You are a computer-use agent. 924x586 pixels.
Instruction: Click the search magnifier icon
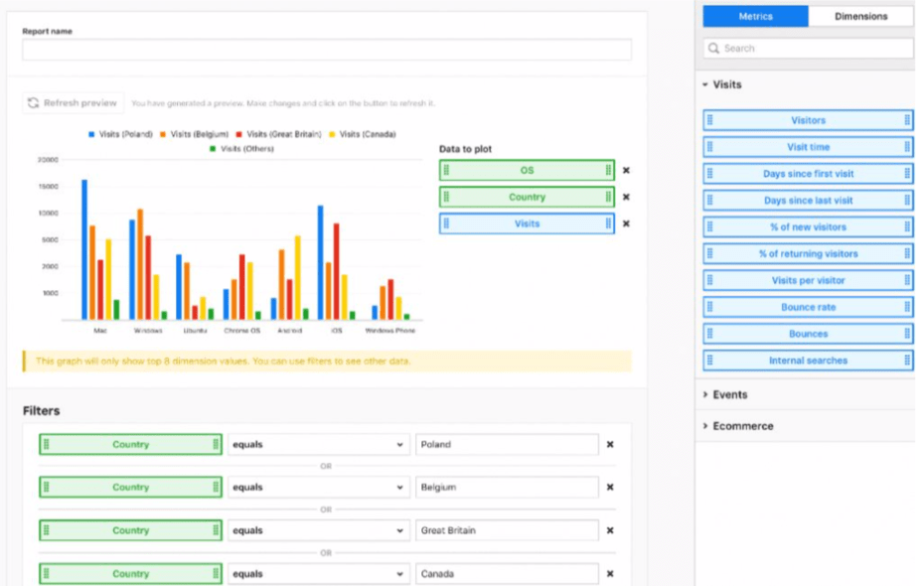click(x=713, y=49)
